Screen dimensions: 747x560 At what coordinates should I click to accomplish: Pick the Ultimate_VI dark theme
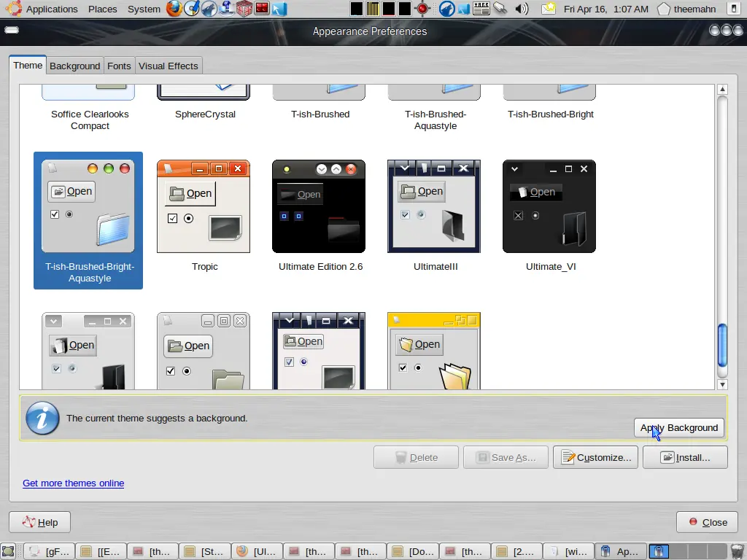(549, 207)
